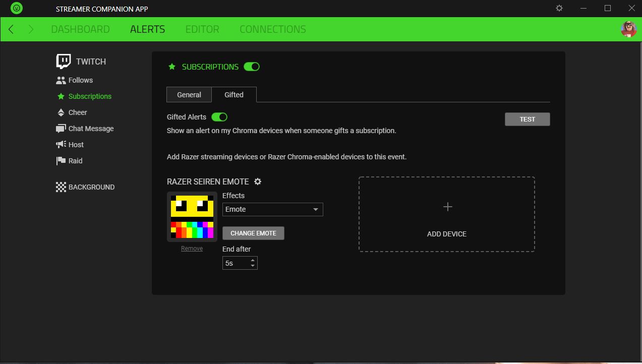Viewport: 642px width, 364px height.
Task: Click the Razer Seiren Emote device title
Action: 208,181
